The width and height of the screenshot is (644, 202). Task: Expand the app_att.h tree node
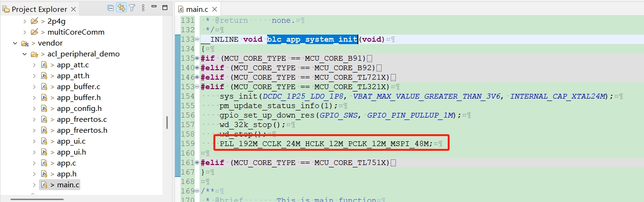pos(34,76)
